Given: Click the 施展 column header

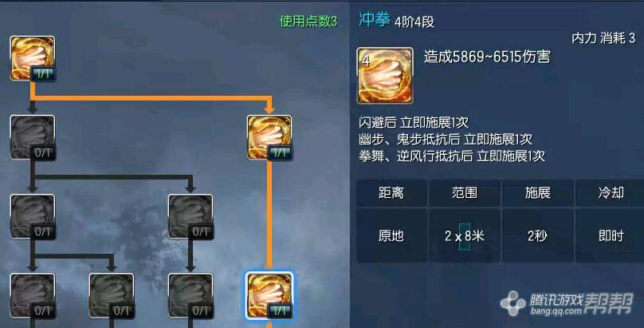Looking at the screenshot, I should (x=538, y=193).
